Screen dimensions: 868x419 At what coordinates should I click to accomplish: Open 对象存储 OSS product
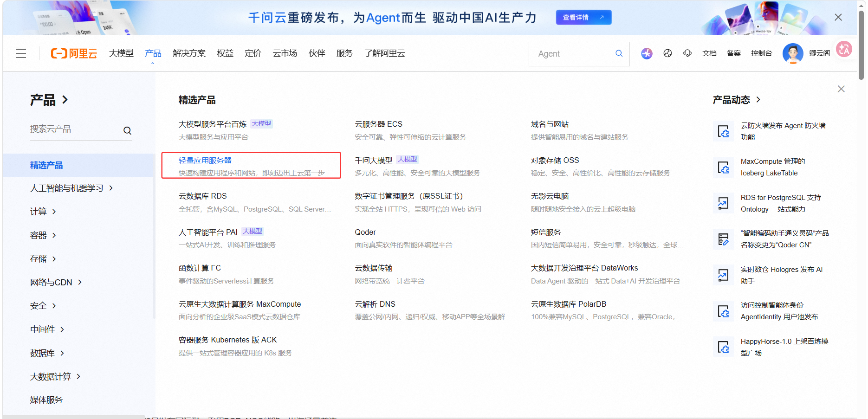555,160
